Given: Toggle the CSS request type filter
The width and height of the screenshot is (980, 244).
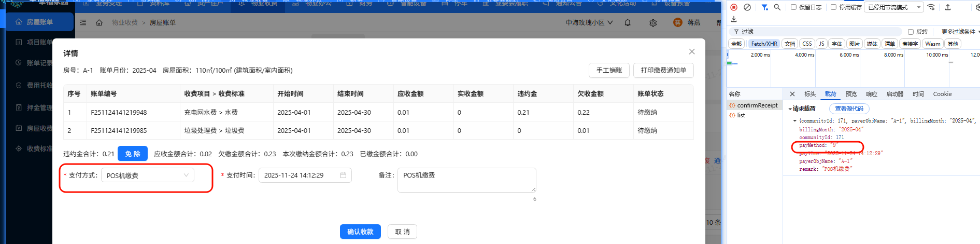Looking at the screenshot, I should [807, 44].
